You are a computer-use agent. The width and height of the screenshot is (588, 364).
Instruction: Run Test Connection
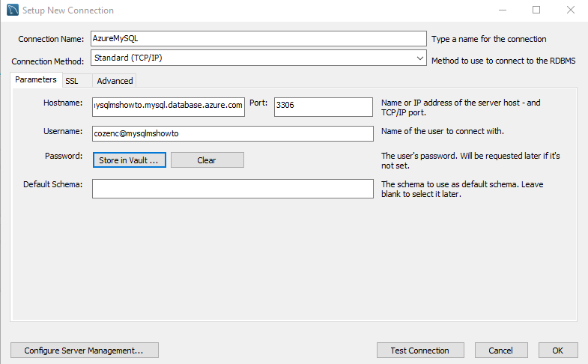click(420, 350)
